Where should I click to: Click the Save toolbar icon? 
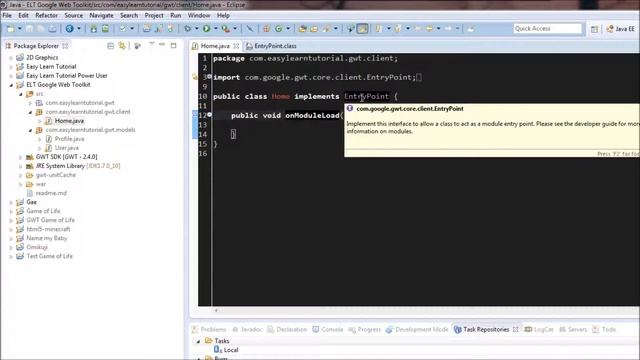[x=29, y=29]
